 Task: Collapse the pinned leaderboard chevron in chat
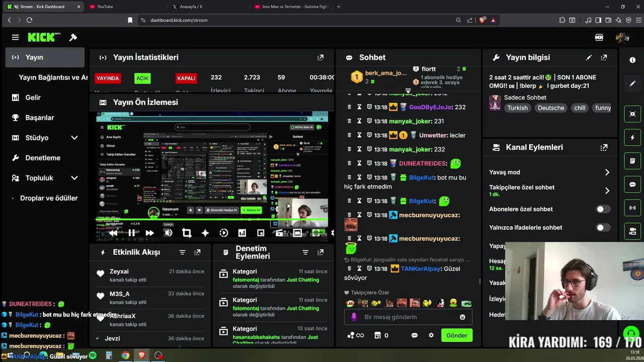pos(408,91)
